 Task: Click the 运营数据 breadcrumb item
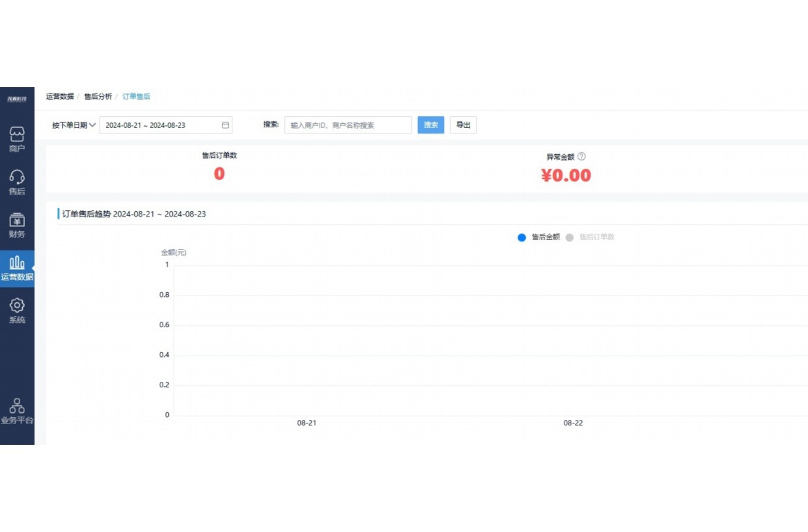pos(60,97)
